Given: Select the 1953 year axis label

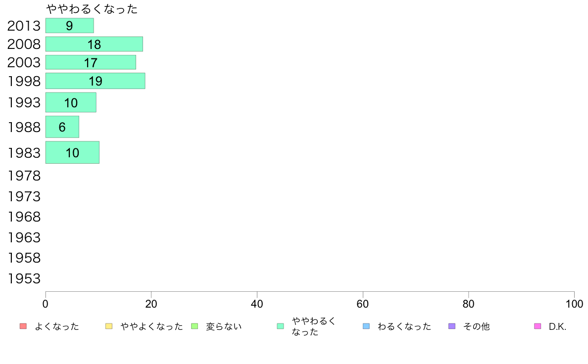Looking at the screenshot, I should coord(24,278).
